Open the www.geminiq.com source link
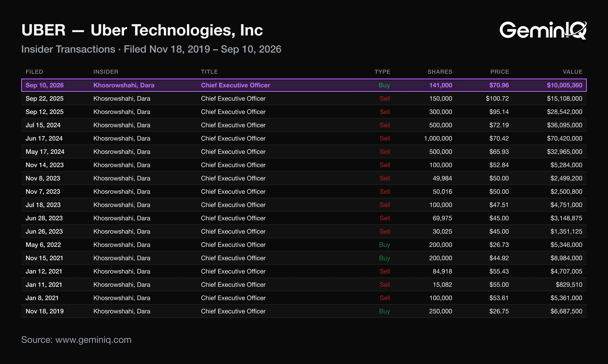The height and width of the screenshot is (364, 608). [94, 340]
